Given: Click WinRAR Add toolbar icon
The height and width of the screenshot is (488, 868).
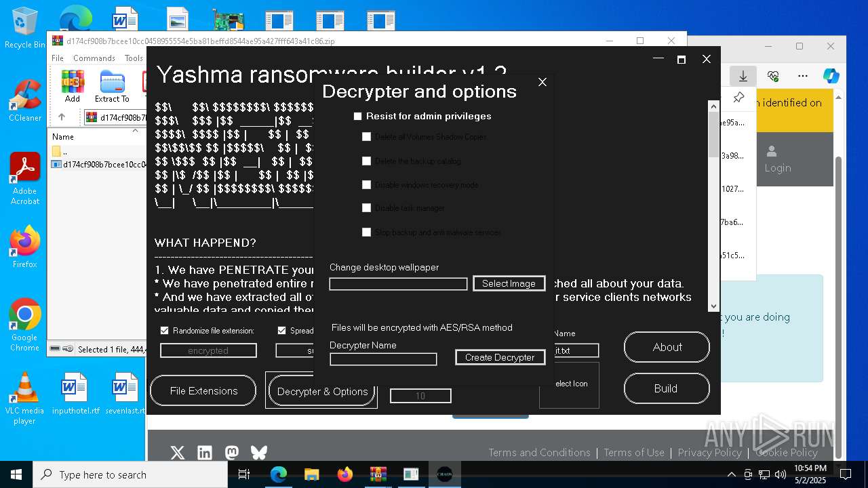Looking at the screenshot, I should pyautogui.click(x=73, y=87).
